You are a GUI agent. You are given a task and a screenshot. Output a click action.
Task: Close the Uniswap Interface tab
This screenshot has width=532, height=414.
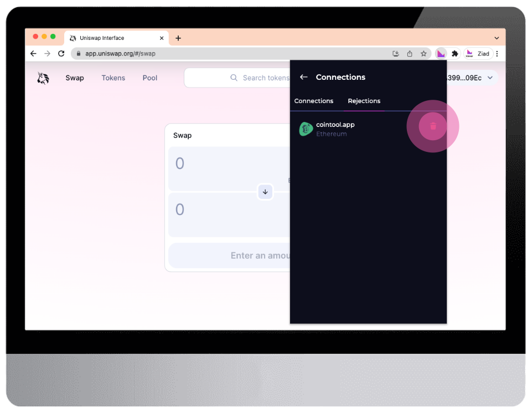pos(162,38)
